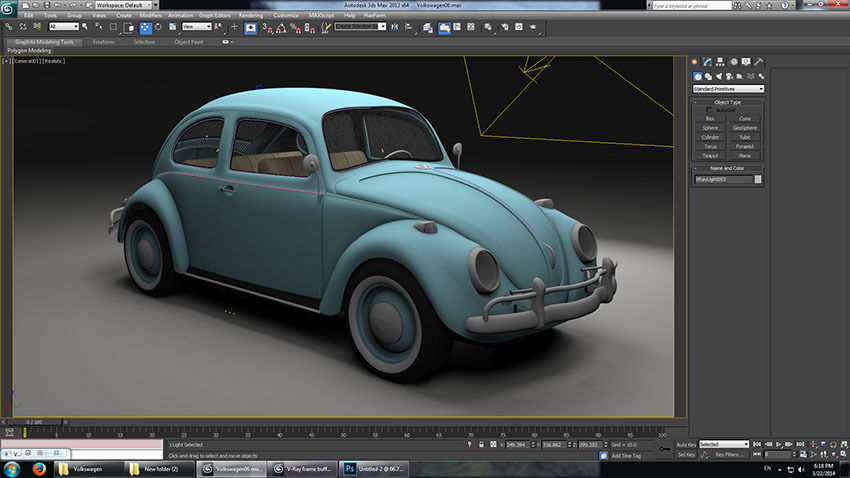The width and height of the screenshot is (850, 478).
Task: Click the Align tool icon
Action: point(409,27)
